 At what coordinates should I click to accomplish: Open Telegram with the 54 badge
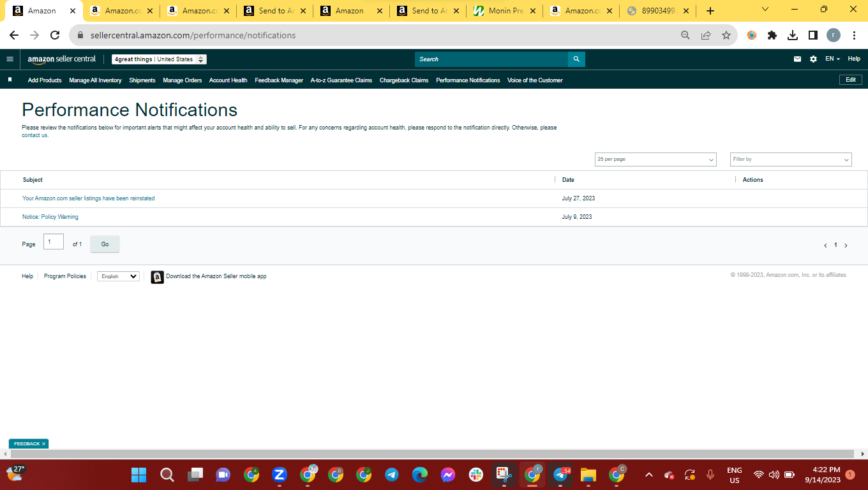(x=560, y=475)
